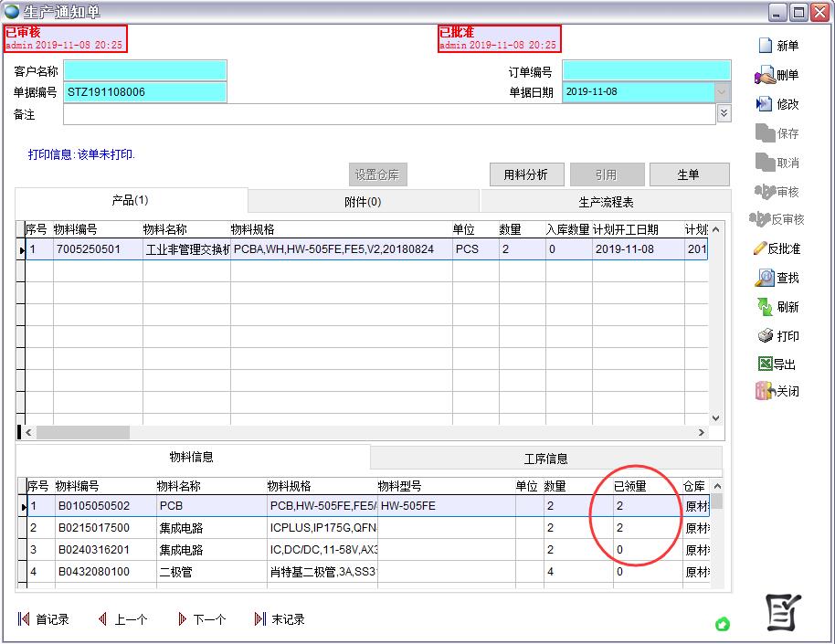Expand the 备注 remarks field arrow

724,113
